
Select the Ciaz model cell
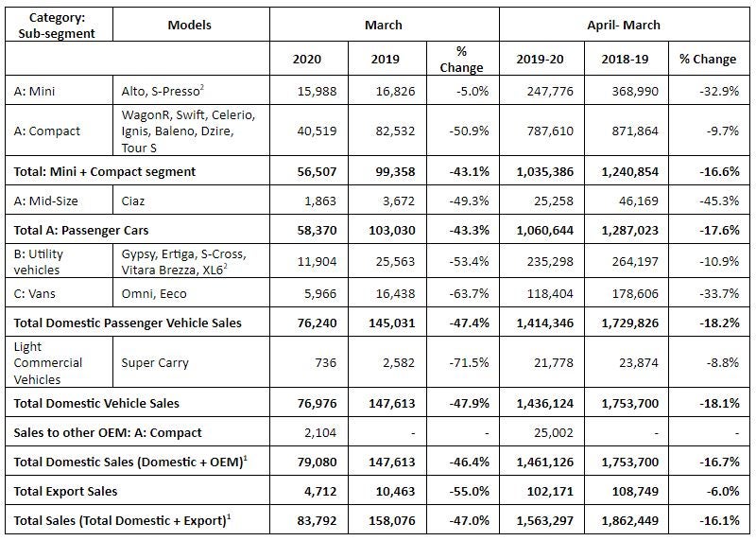[191, 201]
